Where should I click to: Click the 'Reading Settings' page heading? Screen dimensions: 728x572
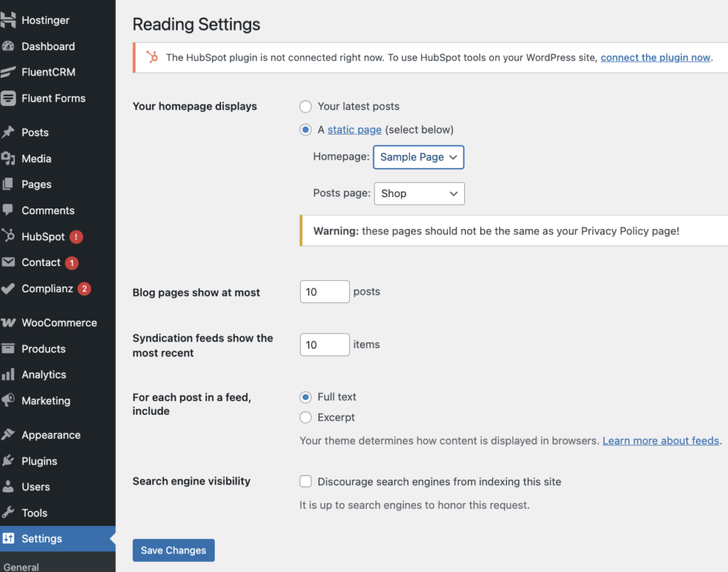pyautogui.click(x=196, y=24)
